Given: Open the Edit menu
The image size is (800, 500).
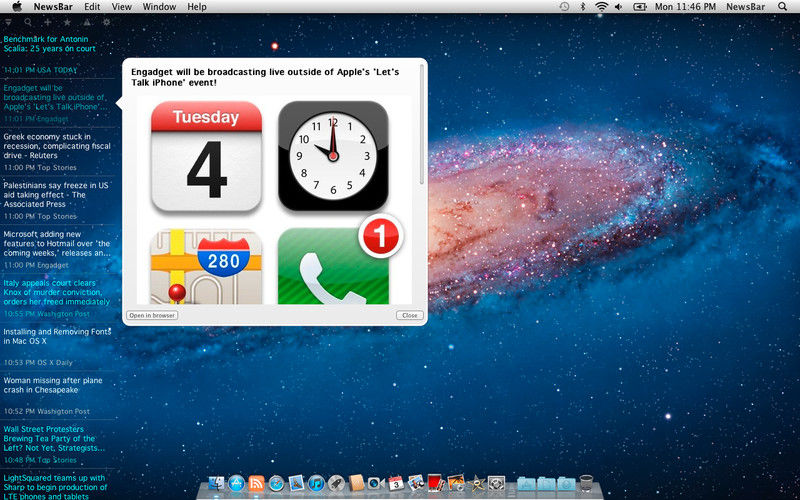Looking at the screenshot, I should 92,7.
